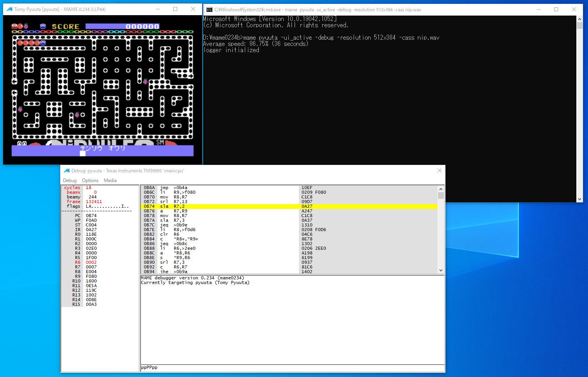Click the R0 register value 118E
This screenshot has height=377, width=588.
click(x=91, y=234)
